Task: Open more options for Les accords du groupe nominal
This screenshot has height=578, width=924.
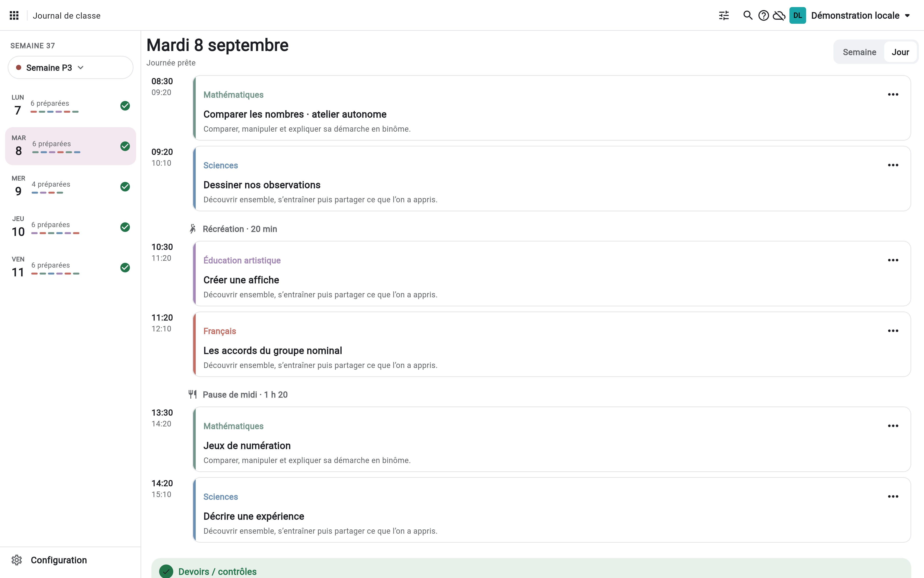Action: (x=893, y=331)
